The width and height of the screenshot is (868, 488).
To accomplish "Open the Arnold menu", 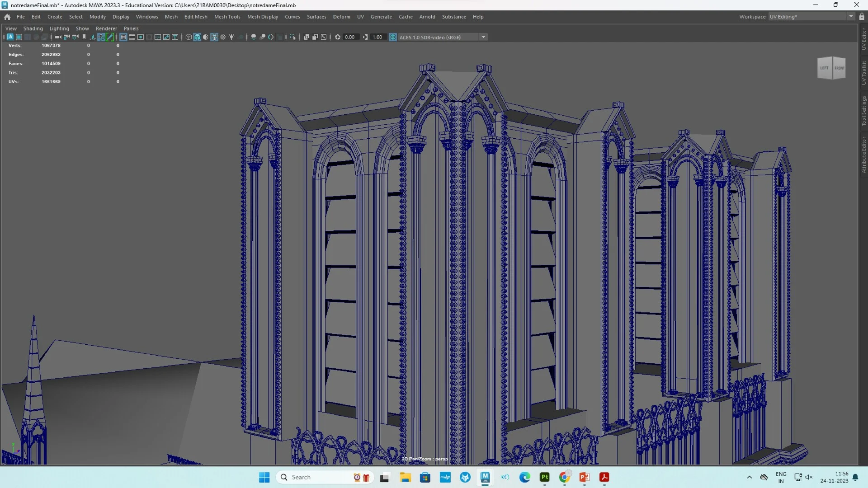I will pyautogui.click(x=427, y=17).
